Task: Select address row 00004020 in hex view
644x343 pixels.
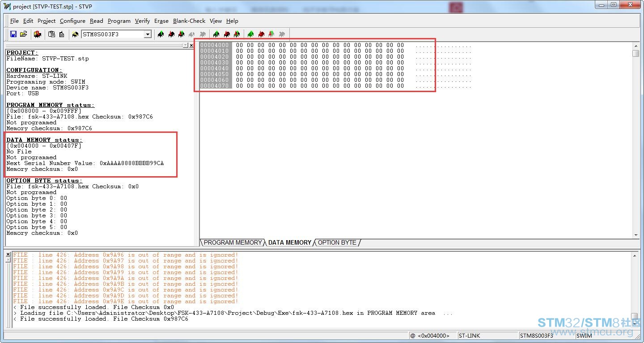Action: click(215, 57)
